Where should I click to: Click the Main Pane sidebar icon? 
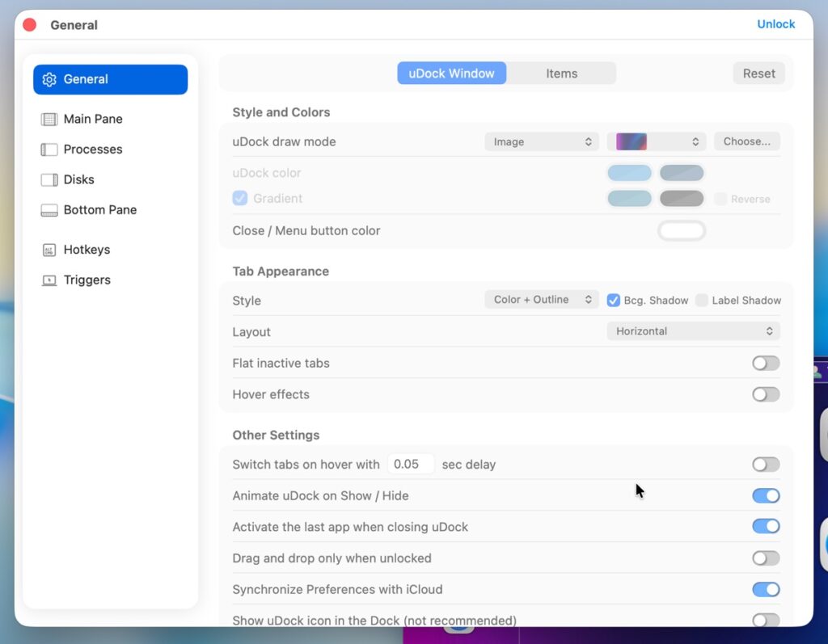coord(49,119)
